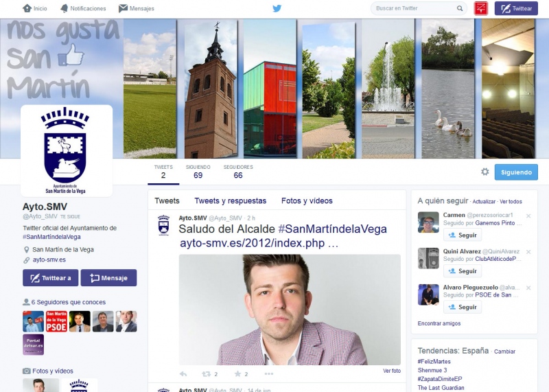Click the Twittear compose button

[x=516, y=8]
